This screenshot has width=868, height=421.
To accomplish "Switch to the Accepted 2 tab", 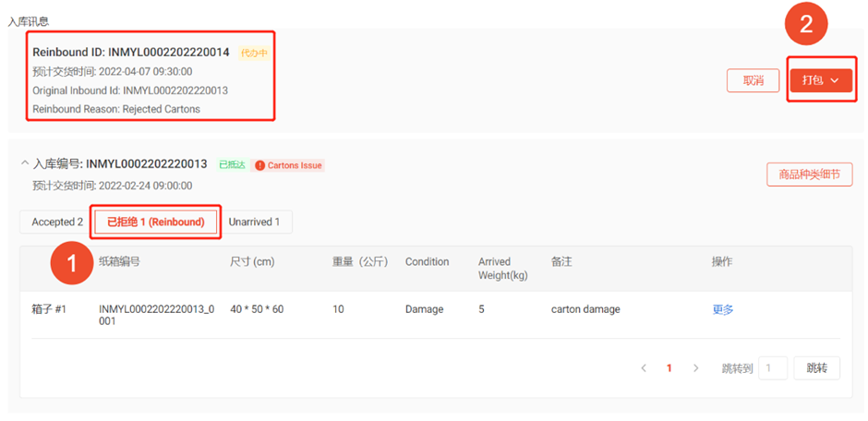I will pos(57,222).
